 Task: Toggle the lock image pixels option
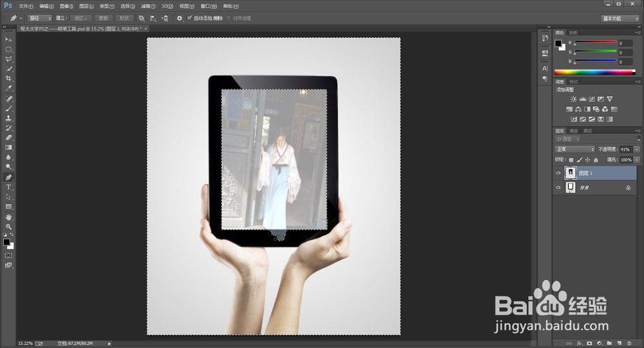click(580, 160)
